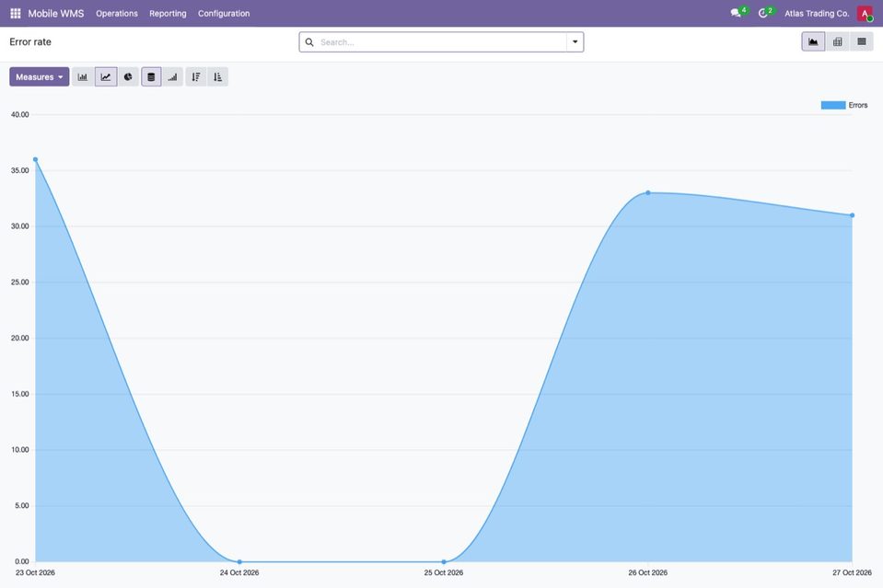Click the 27 Oct 2026 data point
Viewport: 883px width, 588px height.
coord(852,215)
